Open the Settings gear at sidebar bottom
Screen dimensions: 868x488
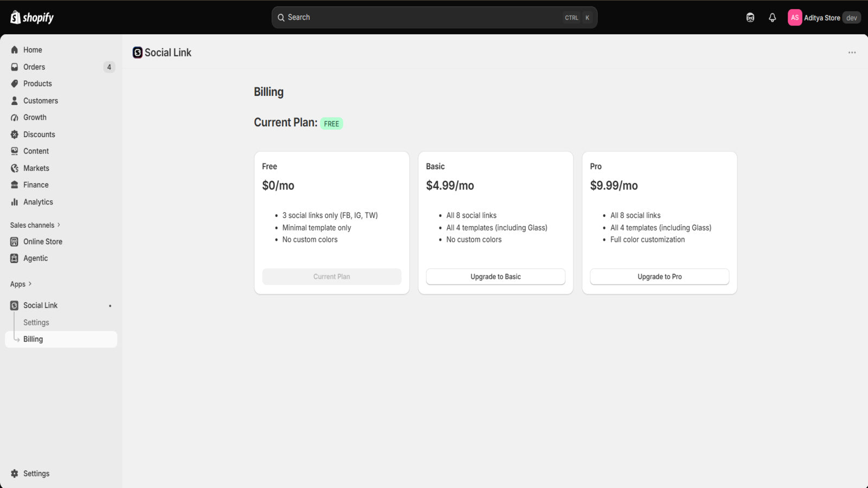point(15,473)
